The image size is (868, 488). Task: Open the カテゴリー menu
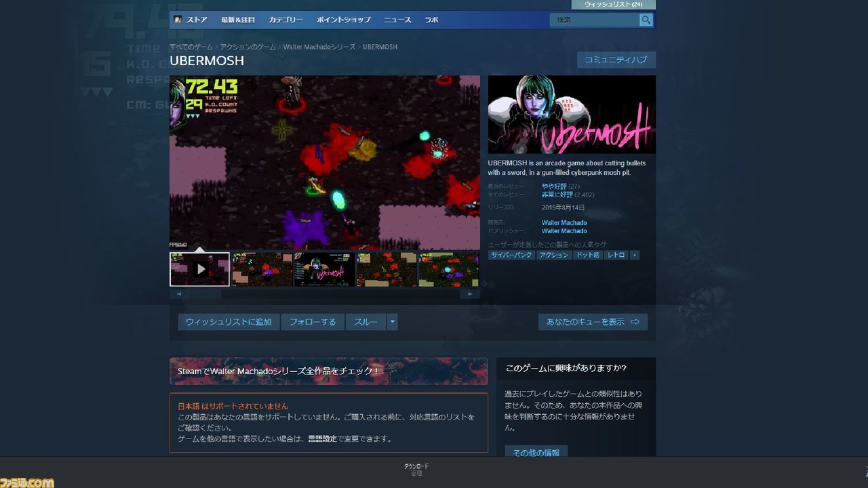pos(285,20)
